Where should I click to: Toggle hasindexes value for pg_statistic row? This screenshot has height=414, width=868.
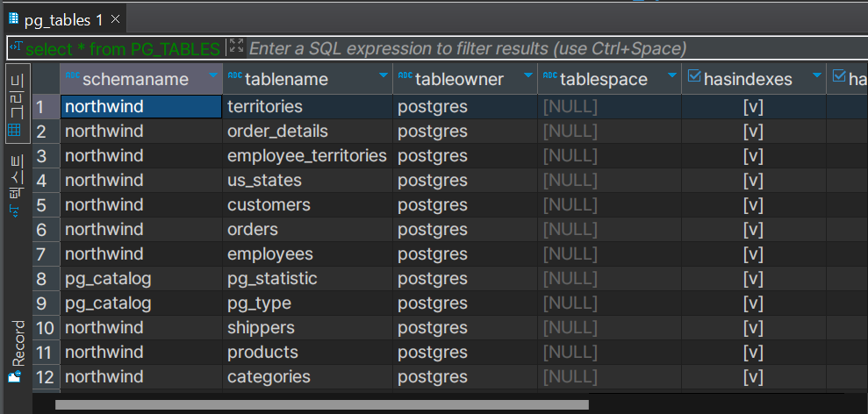coord(753,278)
